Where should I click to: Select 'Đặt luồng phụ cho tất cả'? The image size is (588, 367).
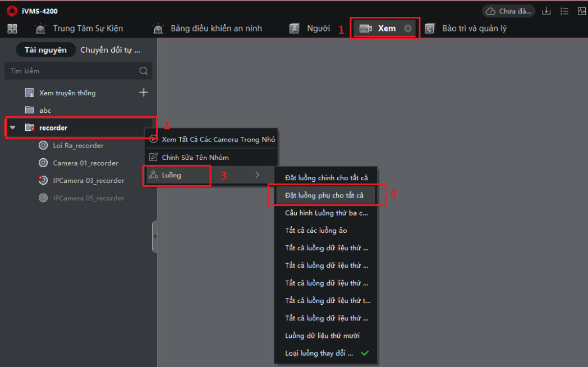coord(324,195)
